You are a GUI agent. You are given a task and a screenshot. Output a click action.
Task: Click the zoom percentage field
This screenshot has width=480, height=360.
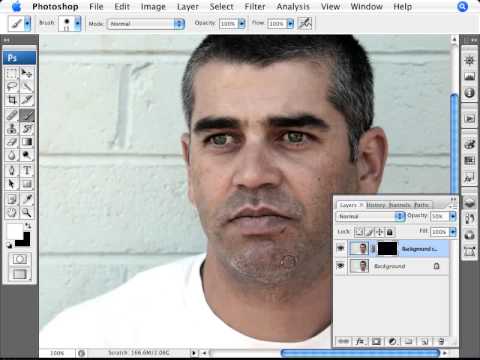coord(57,353)
